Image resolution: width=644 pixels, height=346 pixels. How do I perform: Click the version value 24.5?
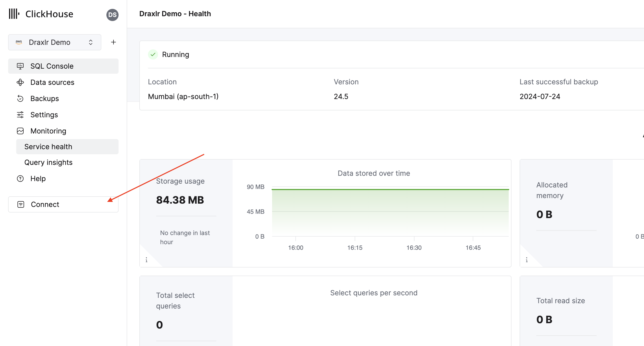coord(341,97)
